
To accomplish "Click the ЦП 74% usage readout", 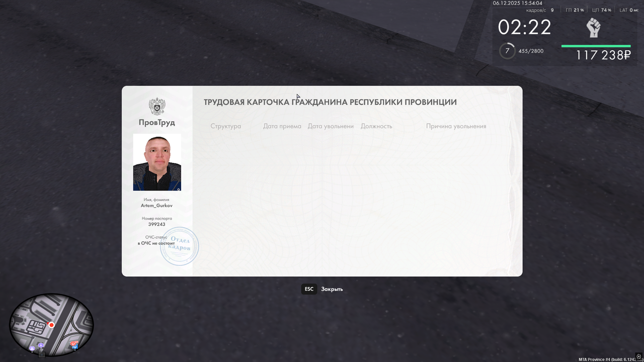I will point(602,10).
